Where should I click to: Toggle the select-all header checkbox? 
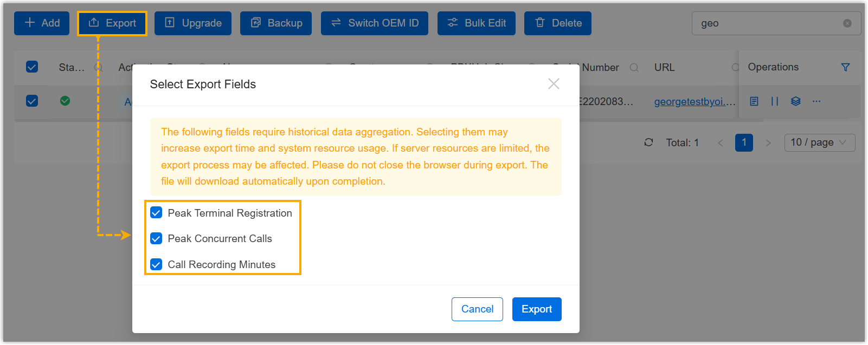pyautogui.click(x=32, y=67)
